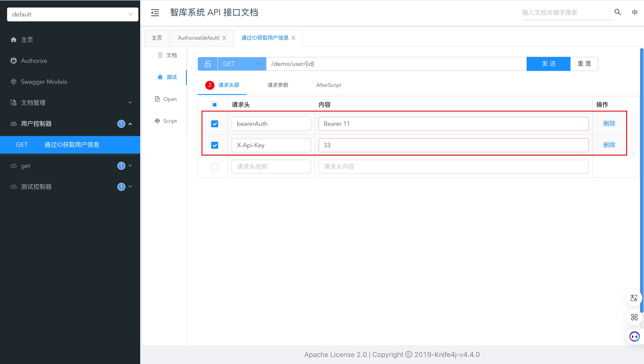This screenshot has height=364, width=644.
Task: Close the 通过ID获取用户信息 tab
Action: pos(294,38)
